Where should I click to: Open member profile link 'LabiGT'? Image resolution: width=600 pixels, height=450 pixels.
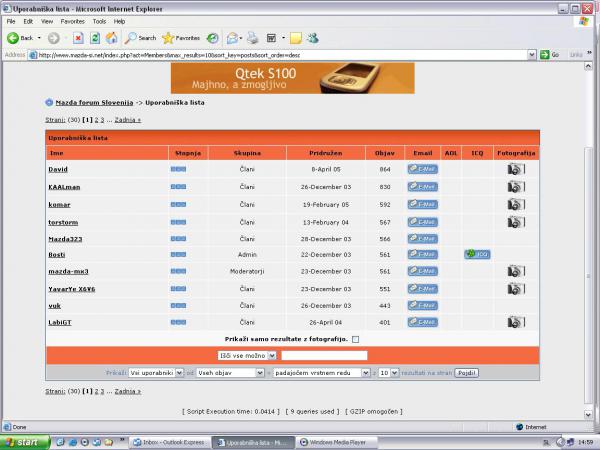(60, 322)
